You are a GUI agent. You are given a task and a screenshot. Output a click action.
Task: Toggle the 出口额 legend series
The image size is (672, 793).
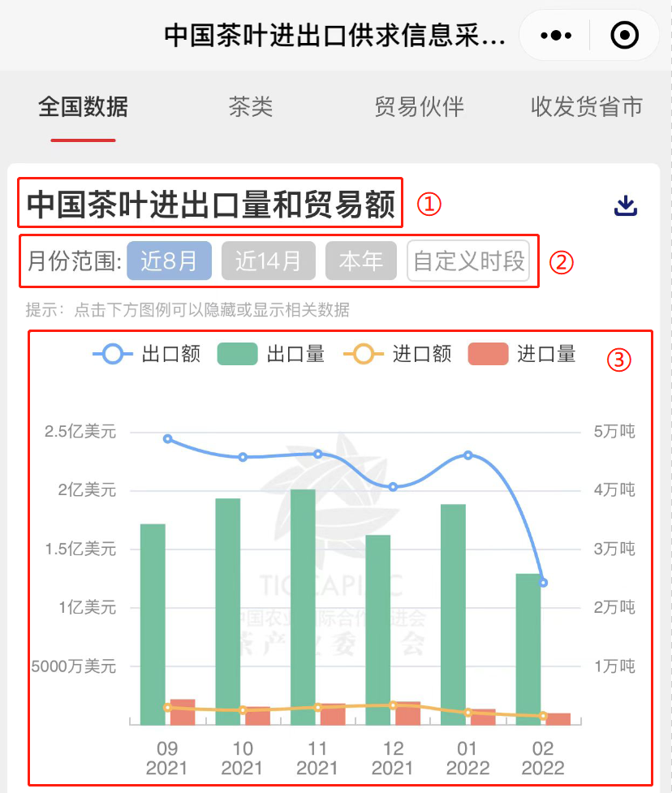pyautogui.click(x=147, y=354)
